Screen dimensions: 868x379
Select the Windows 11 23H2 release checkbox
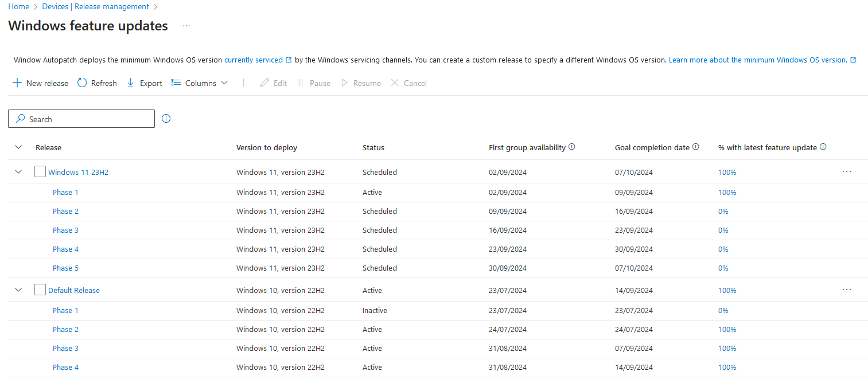coord(40,171)
